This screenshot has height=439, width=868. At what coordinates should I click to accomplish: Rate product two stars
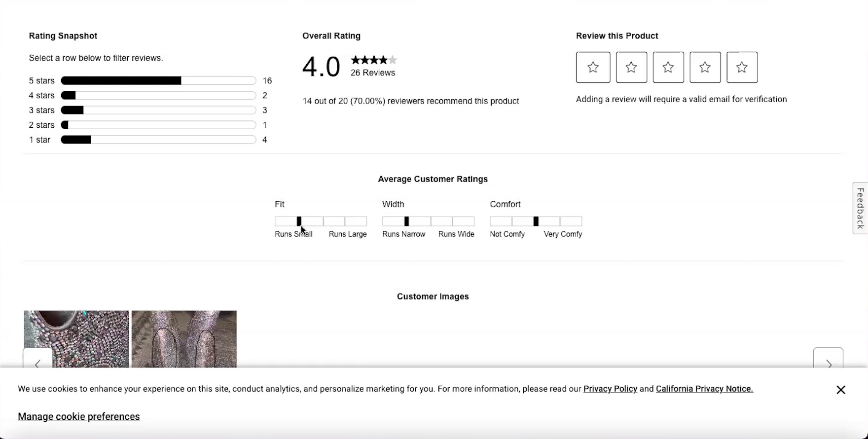(x=631, y=67)
